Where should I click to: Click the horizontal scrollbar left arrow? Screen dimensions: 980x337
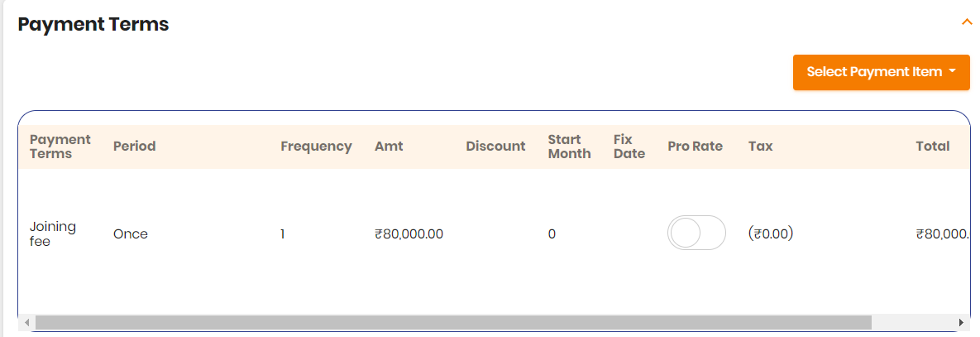coord(26,322)
